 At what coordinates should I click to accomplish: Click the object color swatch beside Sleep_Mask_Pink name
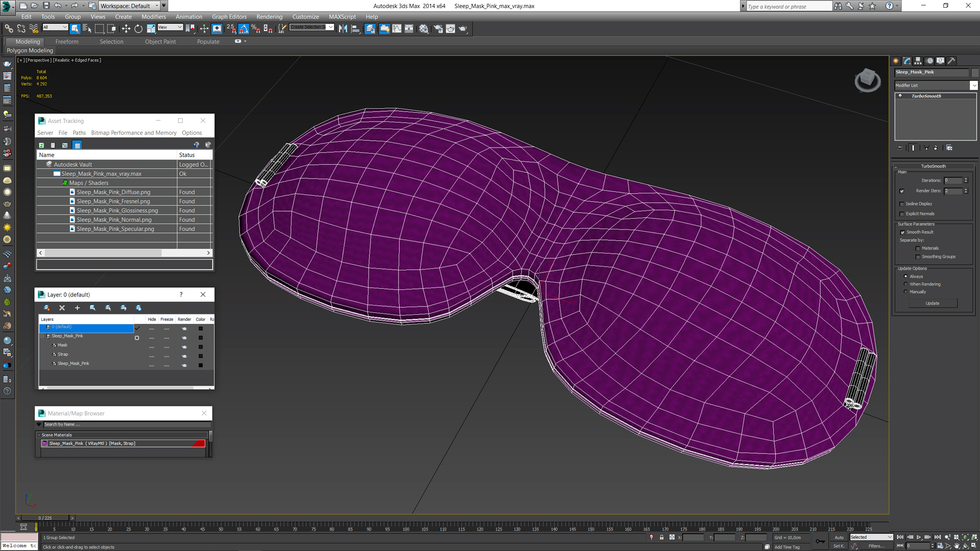tap(974, 72)
